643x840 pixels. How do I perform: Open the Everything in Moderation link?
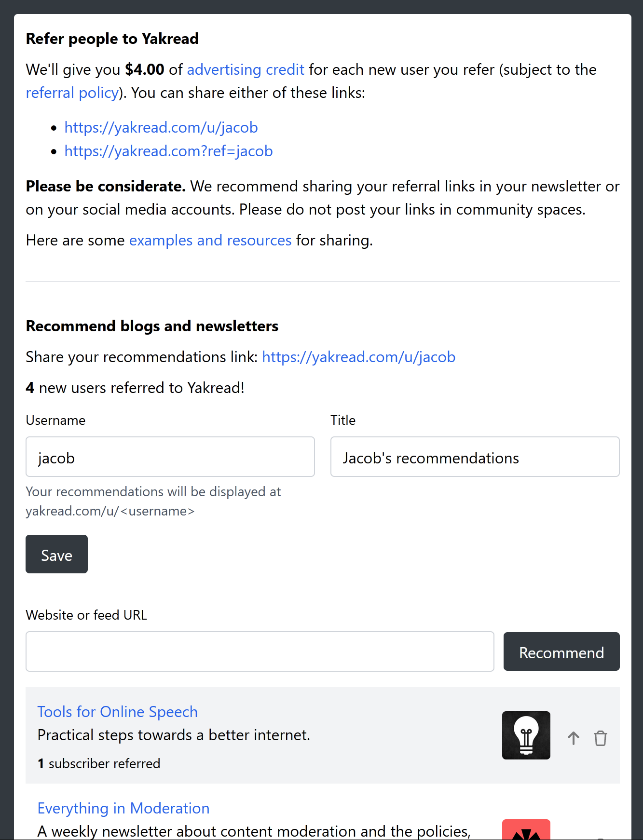point(123,809)
